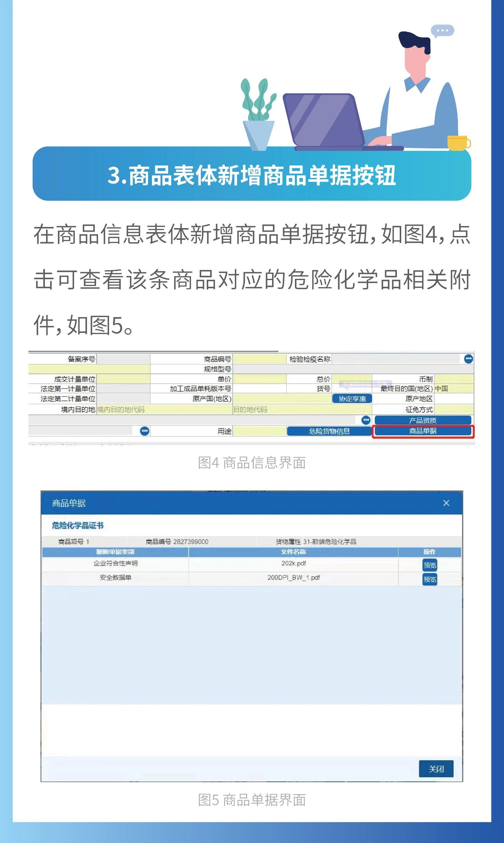The height and width of the screenshot is (843, 504).
Task: Click the 币制 input field
Action: coord(454,379)
